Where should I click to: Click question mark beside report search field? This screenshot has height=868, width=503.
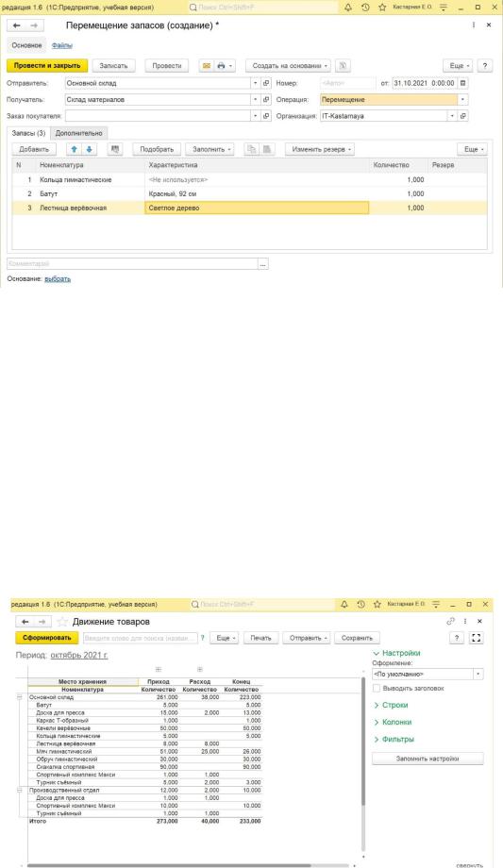tap(202, 638)
